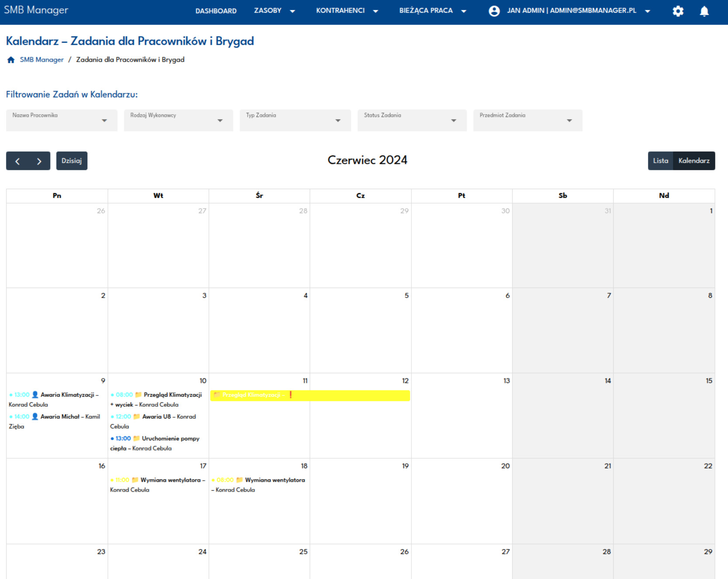Switch to Lista view

coord(660,161)
